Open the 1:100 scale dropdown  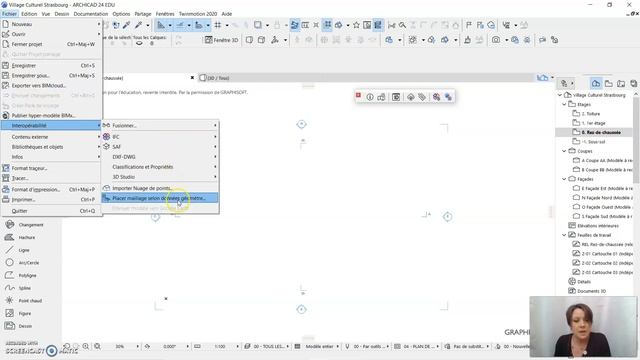[238, 346]
